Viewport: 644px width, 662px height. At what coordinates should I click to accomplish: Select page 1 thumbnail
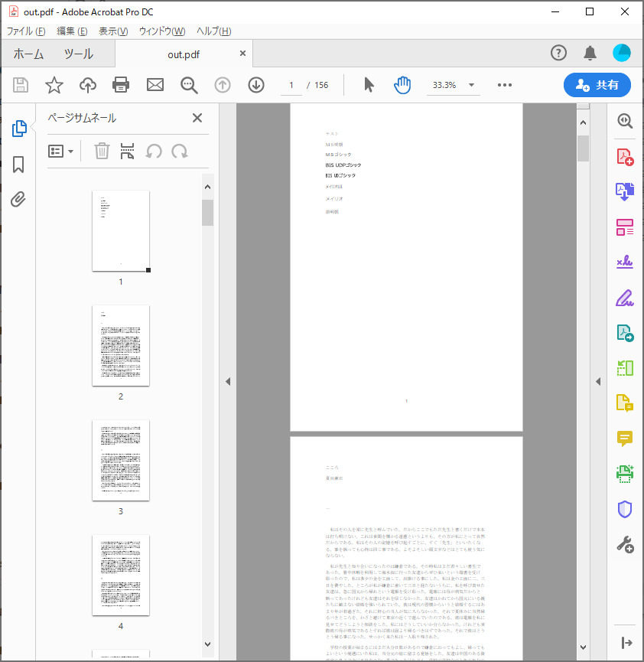[121, 230]
